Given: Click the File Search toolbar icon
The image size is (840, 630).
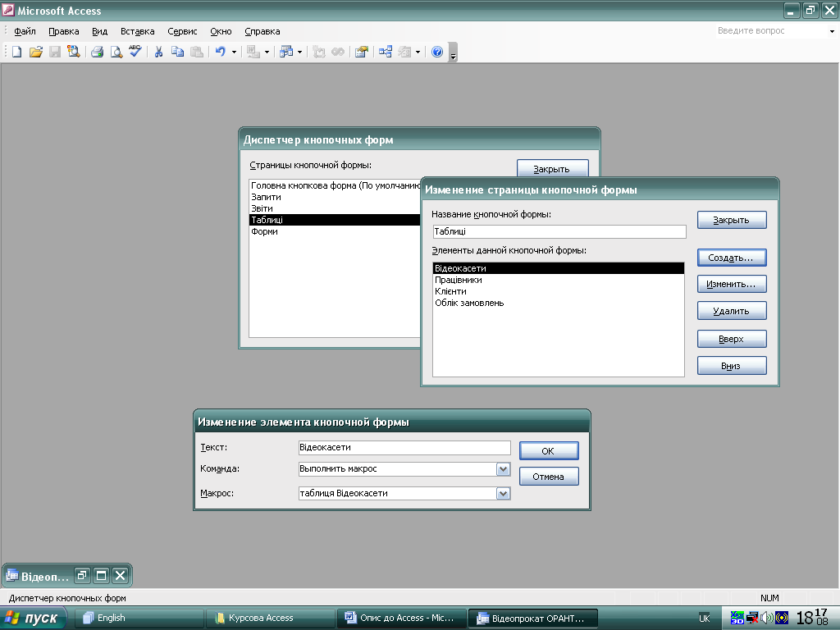Looking at the screenshot, I should tap(73, 52).
